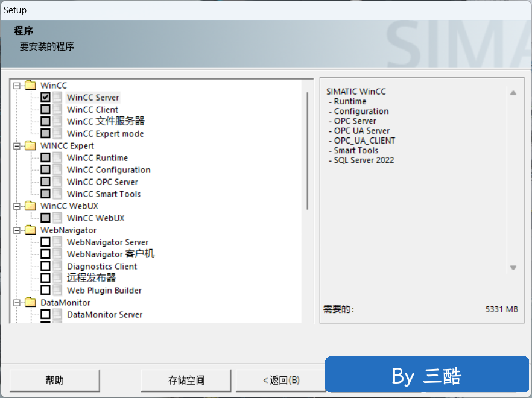Click the package icon beside WinCC OPC Server

click(57, 182)
